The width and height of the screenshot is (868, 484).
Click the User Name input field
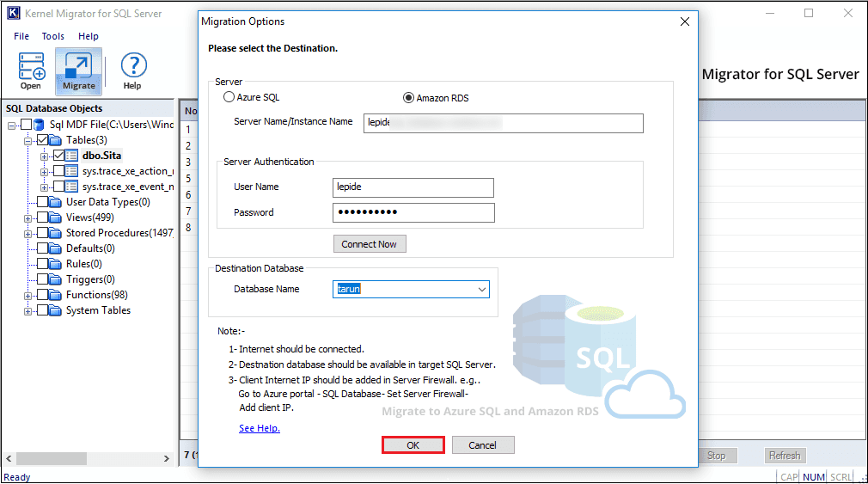coord(413,187)
